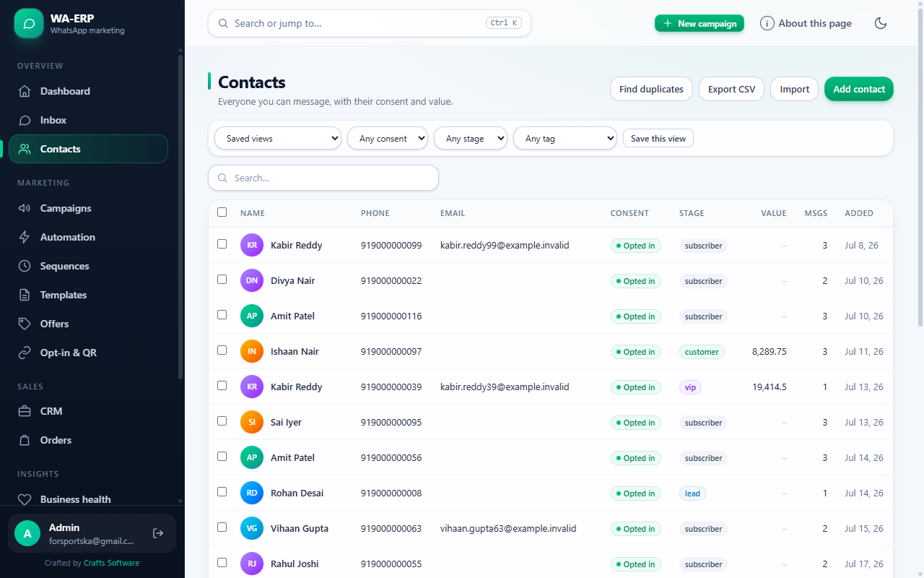Expand the Any tag dropdown
Viewport: 924px width, 578px height.
(565, 138)
